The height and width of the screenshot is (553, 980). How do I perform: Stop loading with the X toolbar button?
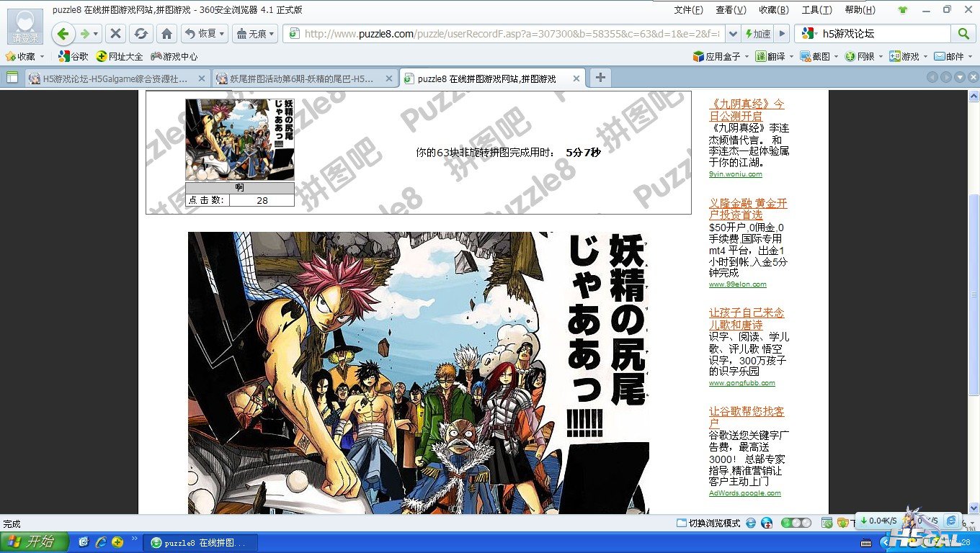pyautogui.click(x=115, y=34)
